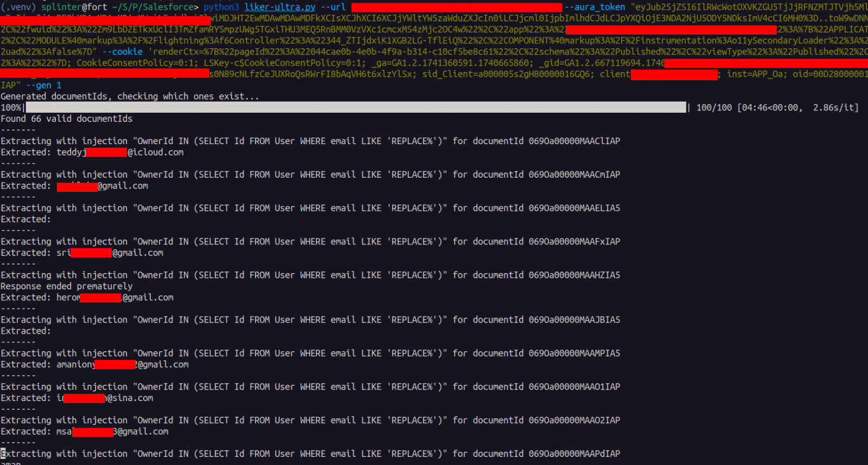Click documentId 0690a00000MAAHZIA5

click(x=575, y=275)
